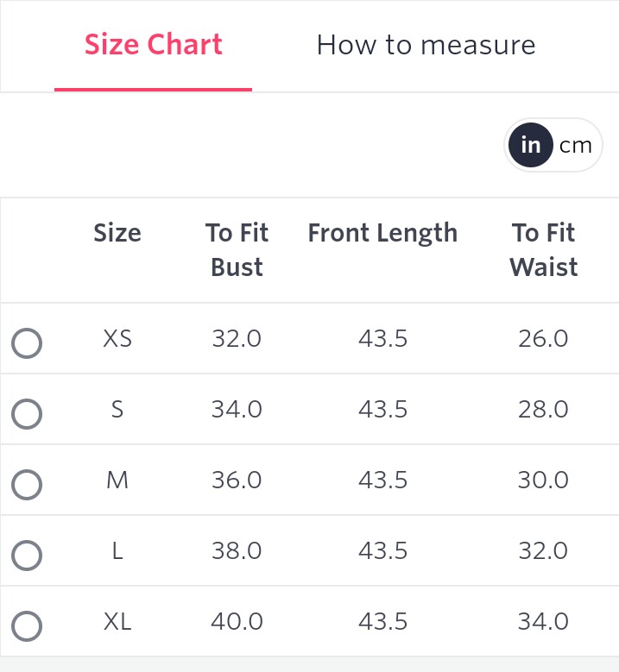
Task: Click the Front Length column header
Action: (382, 233)
